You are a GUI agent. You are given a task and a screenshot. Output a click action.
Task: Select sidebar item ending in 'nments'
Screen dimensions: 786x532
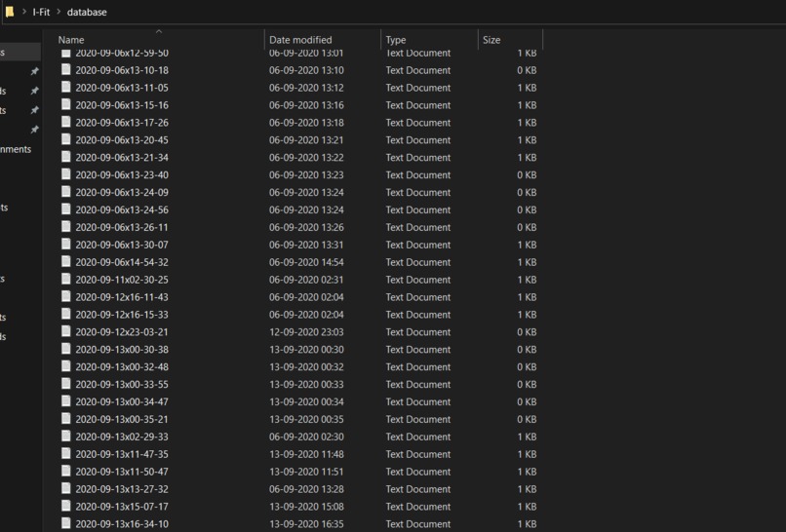(16, 149)
